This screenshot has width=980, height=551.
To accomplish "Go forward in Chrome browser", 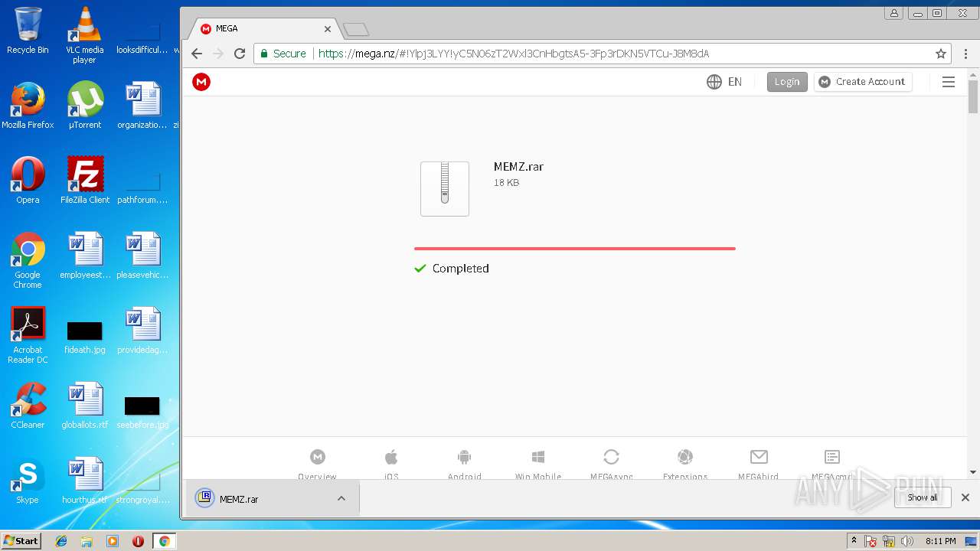I will (218, 54).
